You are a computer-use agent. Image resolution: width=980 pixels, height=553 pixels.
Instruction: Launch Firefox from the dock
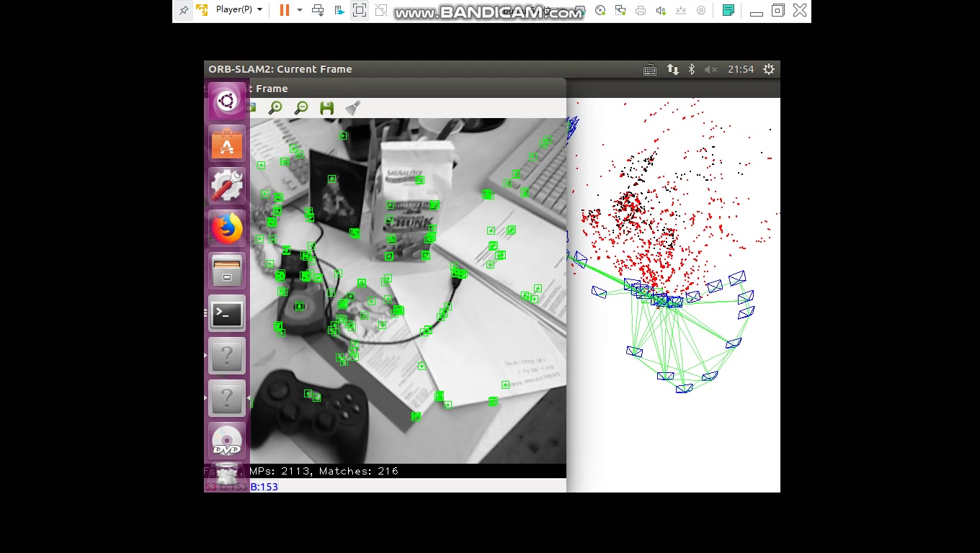click(227, 229)
